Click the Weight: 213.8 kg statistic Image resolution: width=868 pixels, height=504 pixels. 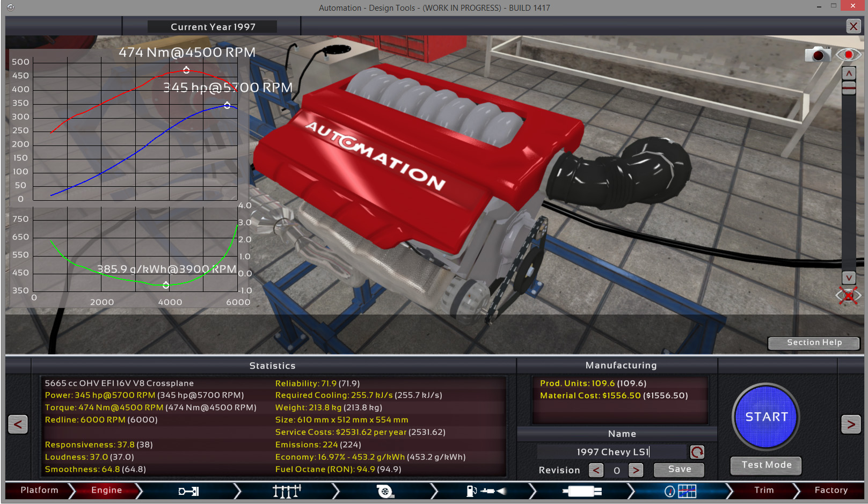click(x=329, y=408)
